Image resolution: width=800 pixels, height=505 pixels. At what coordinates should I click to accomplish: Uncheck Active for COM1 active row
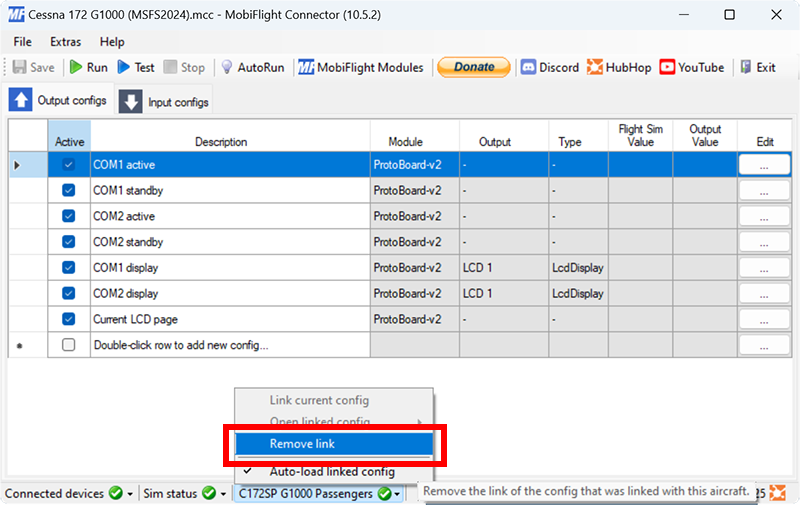[x=68, y=164]
